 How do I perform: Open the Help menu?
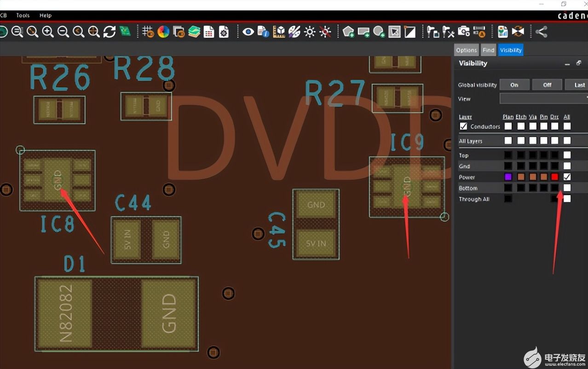point(46,15)
